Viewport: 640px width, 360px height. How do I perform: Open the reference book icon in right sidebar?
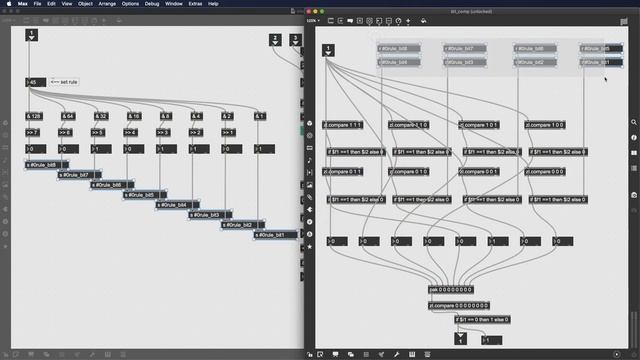[634, 153]
